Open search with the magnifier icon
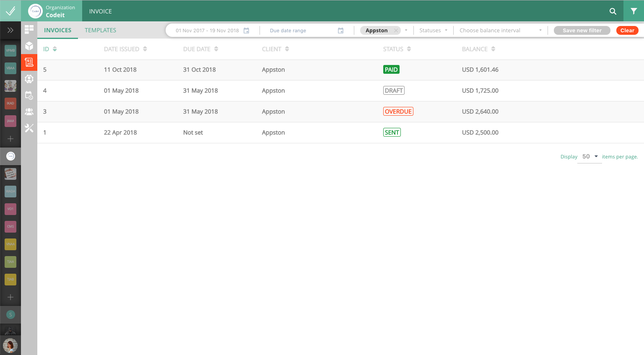Image resolution: width=644 pixels, height=355 pixels. click(x=613, y=11)
